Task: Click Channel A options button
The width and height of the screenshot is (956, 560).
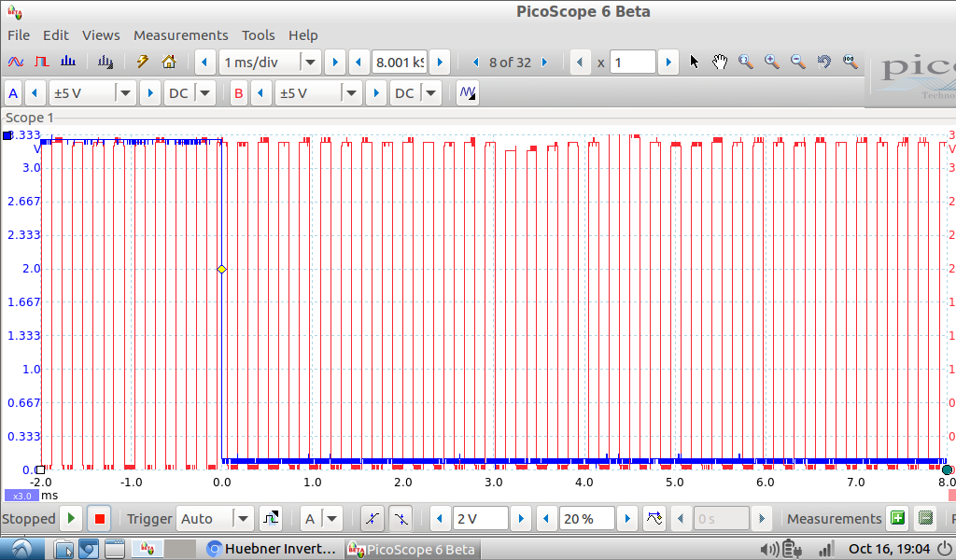Action: click(x=13, y=93)
